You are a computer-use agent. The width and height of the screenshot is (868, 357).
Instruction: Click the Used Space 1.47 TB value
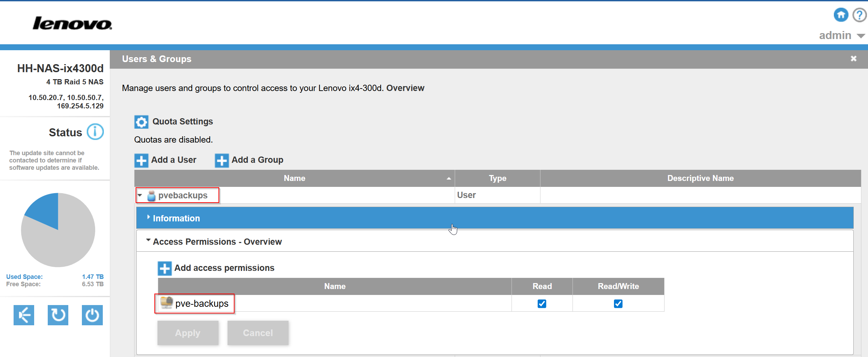coord(93,276)
